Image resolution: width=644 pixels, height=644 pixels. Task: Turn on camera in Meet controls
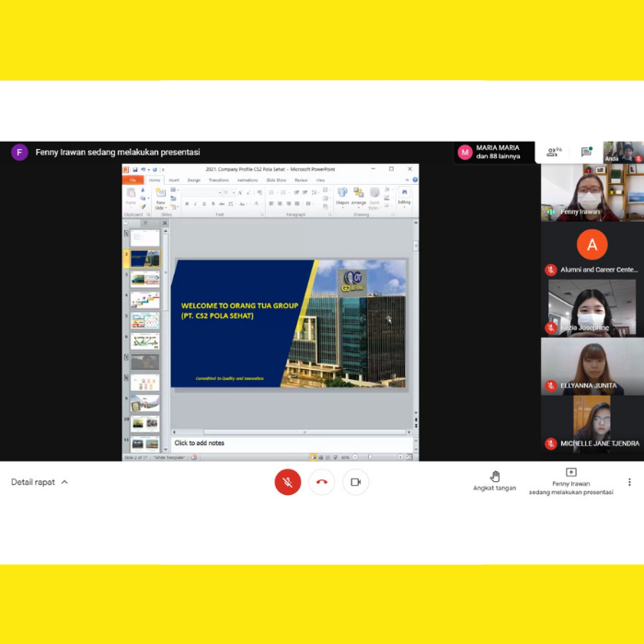(356, 482)
